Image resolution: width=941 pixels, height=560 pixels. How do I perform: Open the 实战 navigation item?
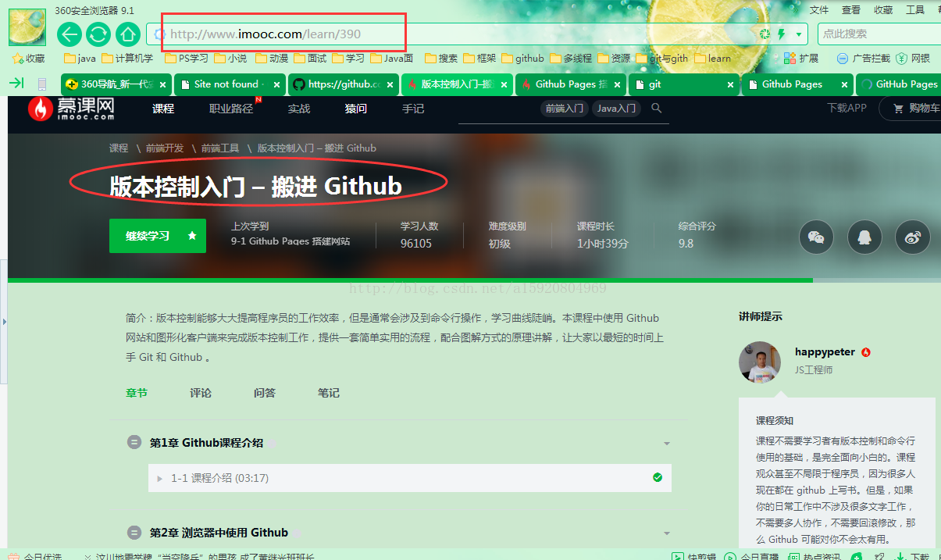pyautogui.click(x=299, y=109)
